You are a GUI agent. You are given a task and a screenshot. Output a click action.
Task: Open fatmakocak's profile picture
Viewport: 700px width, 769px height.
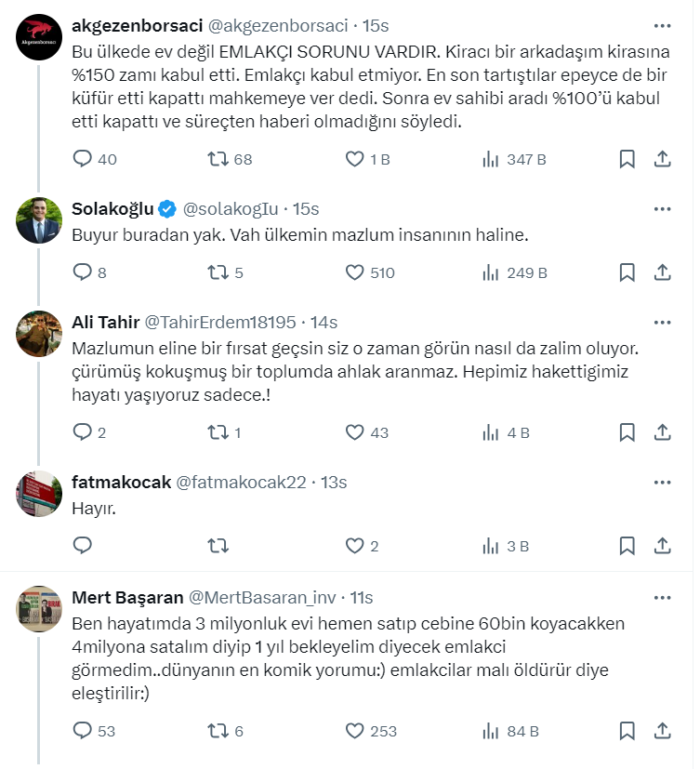(39, 495)
